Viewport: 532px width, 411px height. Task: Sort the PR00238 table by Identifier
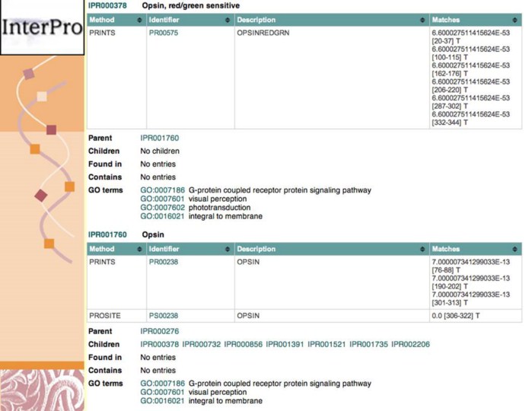point(227,249)
